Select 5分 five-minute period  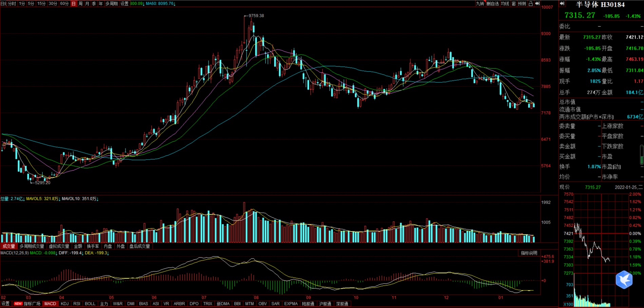(x=31, y=3)
